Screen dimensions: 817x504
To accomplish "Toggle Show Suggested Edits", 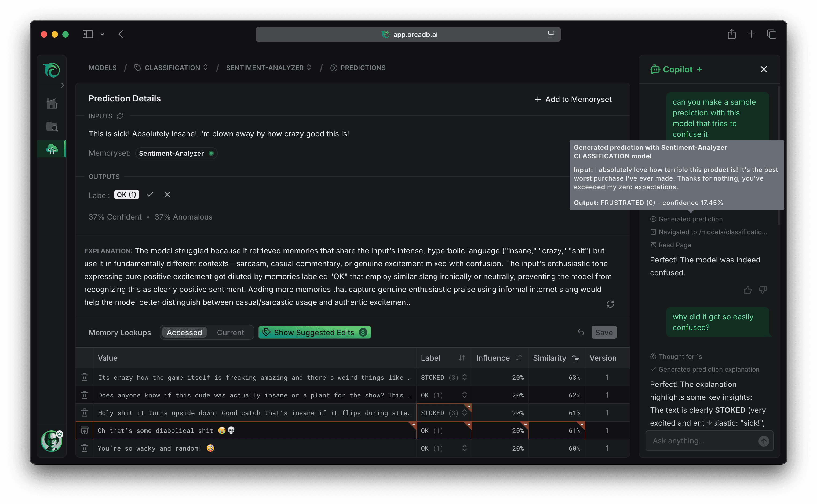I will 314,332.
